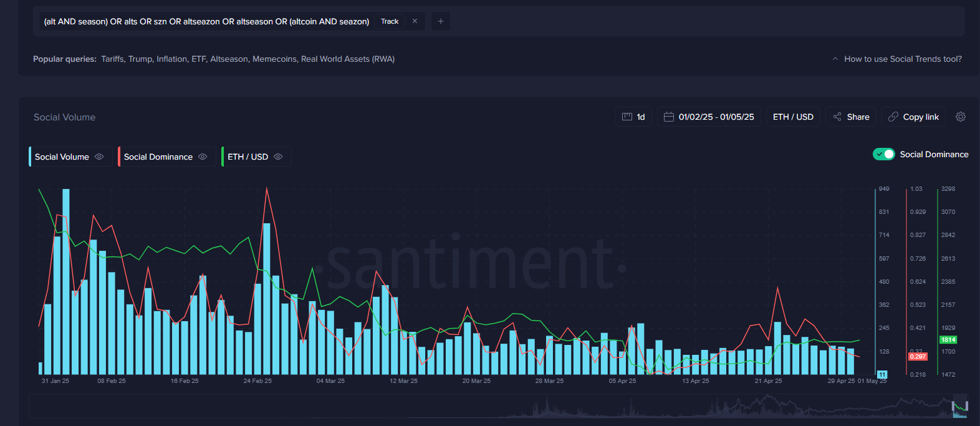Remove the search query with the X icon
Image resolution: width=980 pixels, height=426 pixels.
pos(415,21)
